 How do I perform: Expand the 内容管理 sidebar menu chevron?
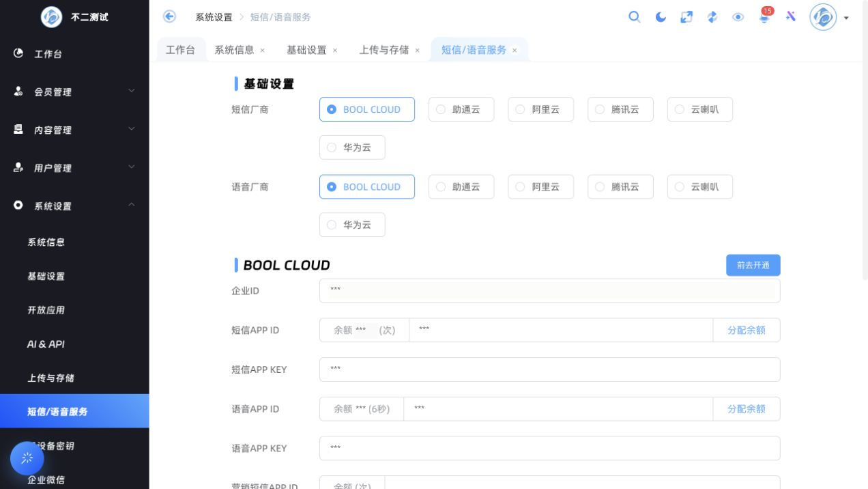click(x=132, y=128)
